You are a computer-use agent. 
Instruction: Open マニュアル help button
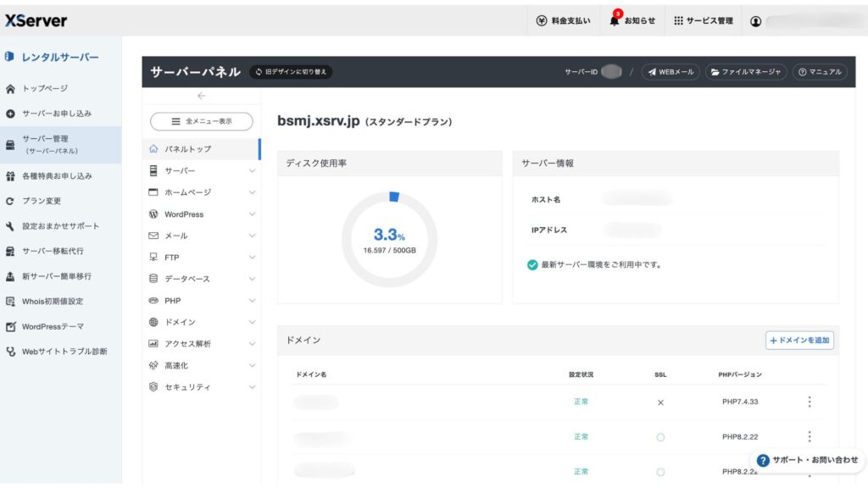coord(820,72)
